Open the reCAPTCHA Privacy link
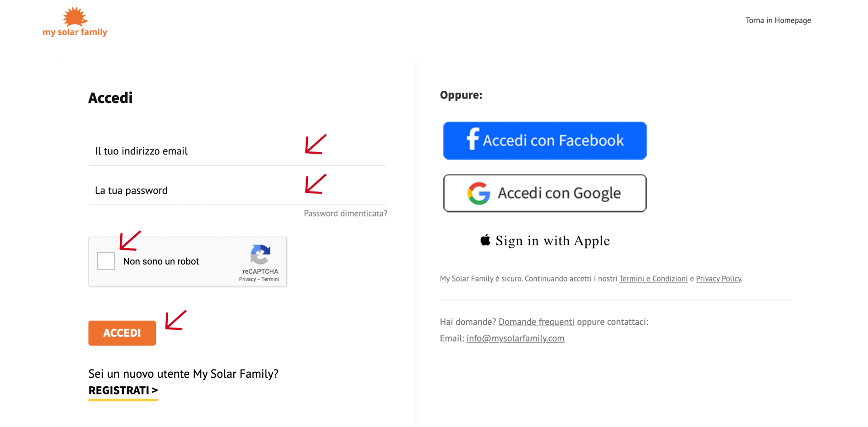The width and height of the screenshot is (868, 427). point(247,279)
